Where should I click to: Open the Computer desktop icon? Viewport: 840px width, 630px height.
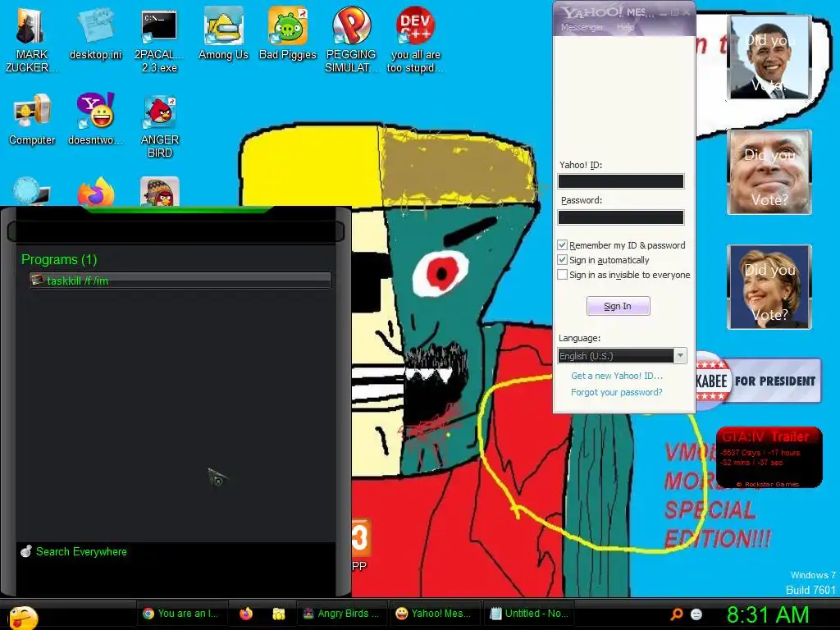[32, 120]
